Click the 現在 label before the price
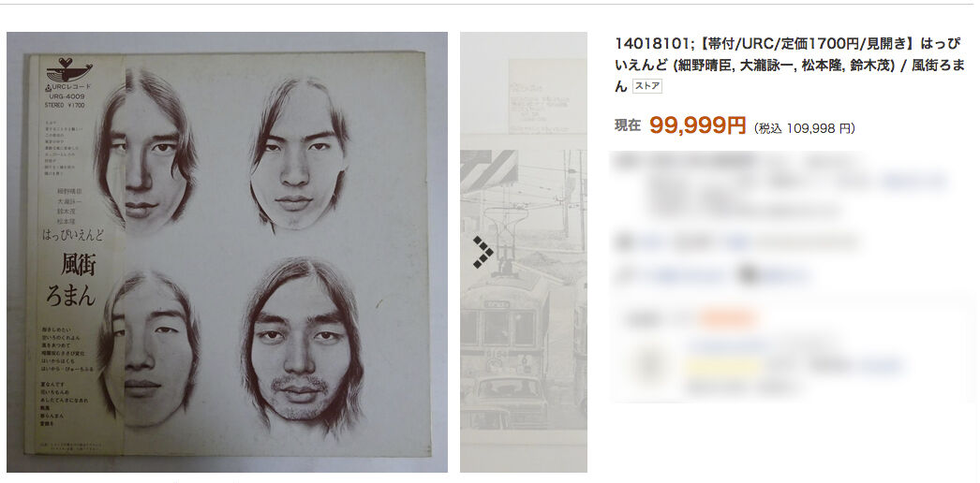Screen dimensions: 980x483 pyautogui.click(x=628, y=125)
